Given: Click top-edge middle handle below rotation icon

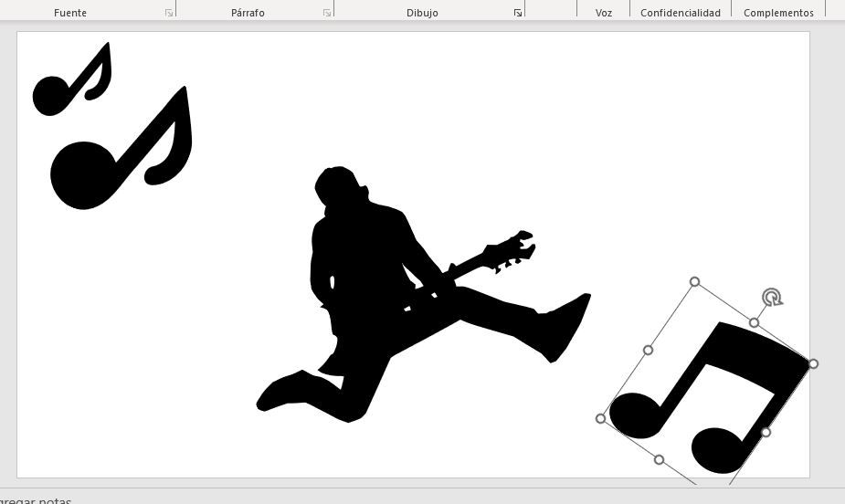Looking at the screenshot, I should tap(754, 322).
